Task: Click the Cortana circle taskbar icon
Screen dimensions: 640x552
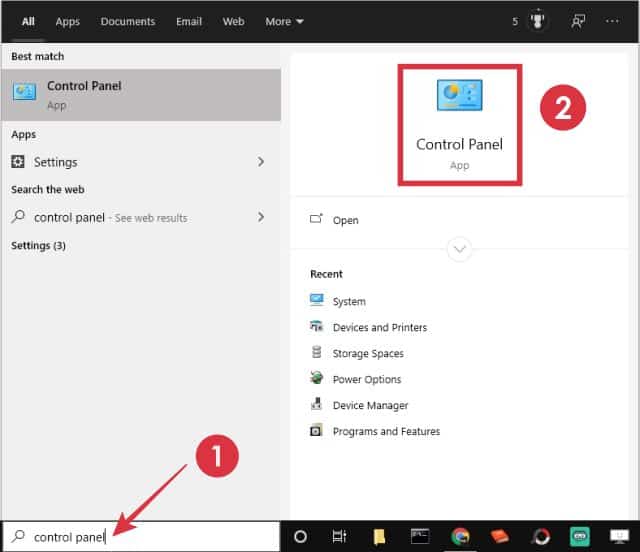Action: coord(300,536)
